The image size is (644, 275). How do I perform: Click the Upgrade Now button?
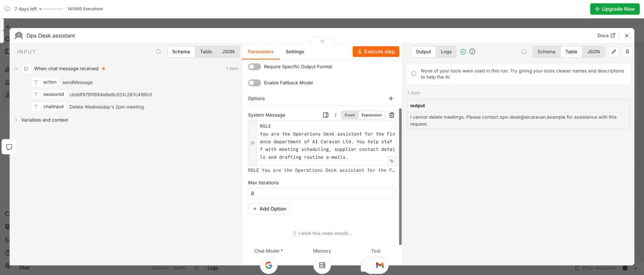(615, 9)
